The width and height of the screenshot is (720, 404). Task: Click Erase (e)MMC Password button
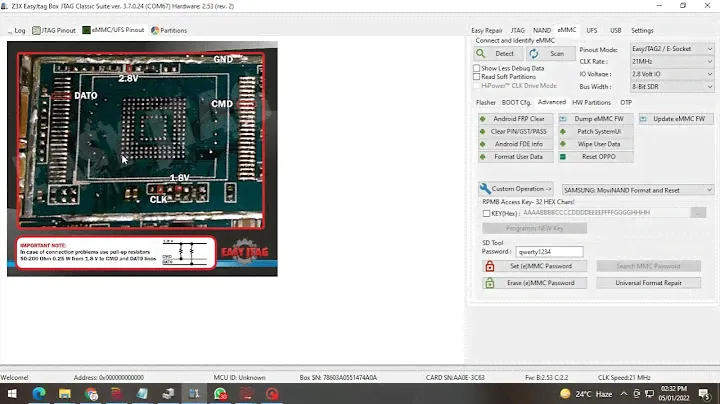[x=534, y=283]
